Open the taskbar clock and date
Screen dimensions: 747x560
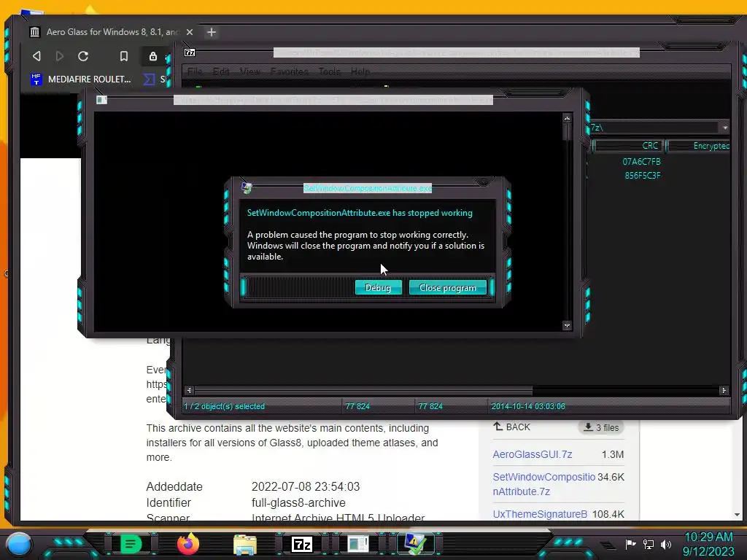coord(708,544)
